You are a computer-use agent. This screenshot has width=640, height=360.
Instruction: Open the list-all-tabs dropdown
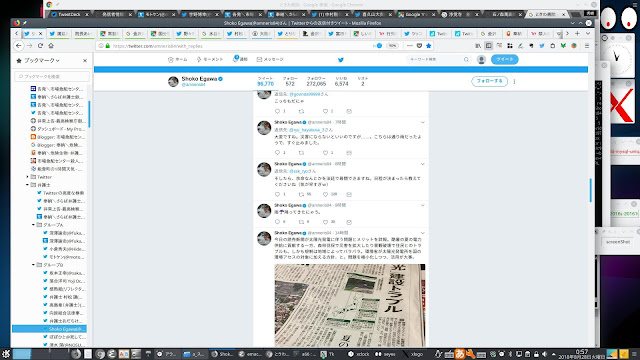point(588,33)
